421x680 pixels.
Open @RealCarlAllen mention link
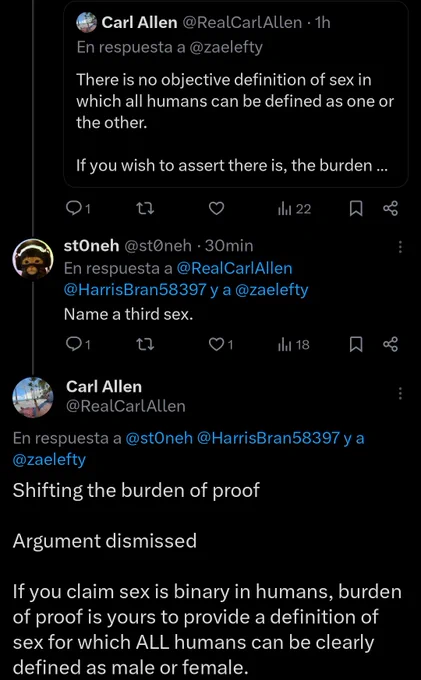point(235,268)
